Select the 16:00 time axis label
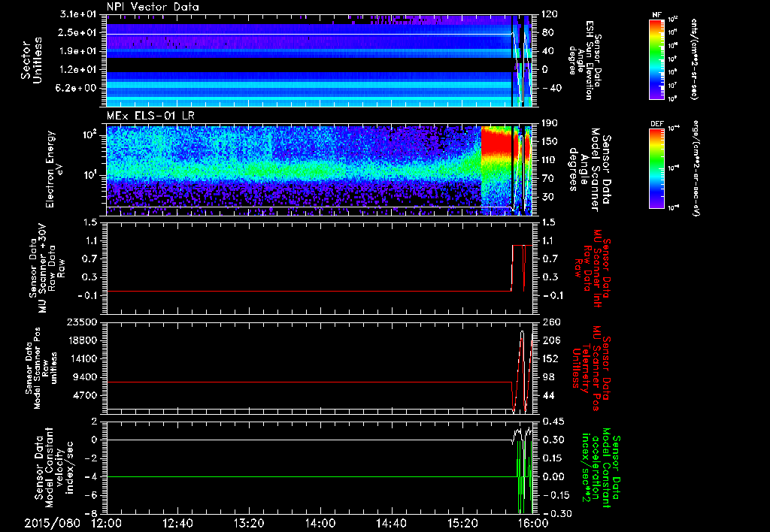The width and height of the screenshot is (770, 532). pyautogui.click(x=532, y=523)
